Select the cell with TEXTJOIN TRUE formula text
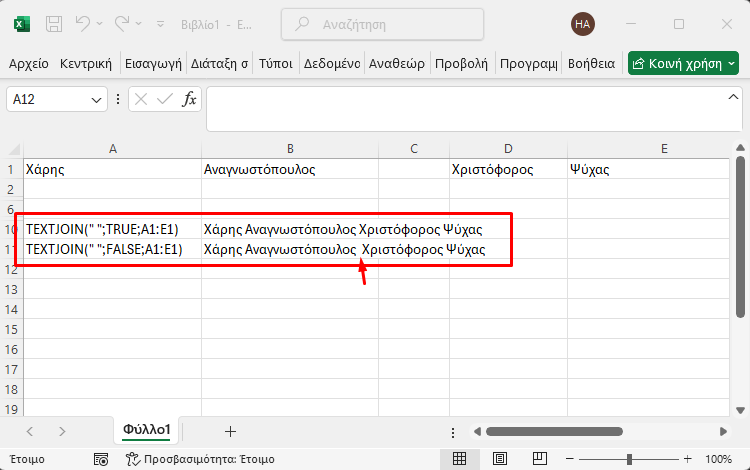Viewport: 750px width, 470px height. [112, 230]
